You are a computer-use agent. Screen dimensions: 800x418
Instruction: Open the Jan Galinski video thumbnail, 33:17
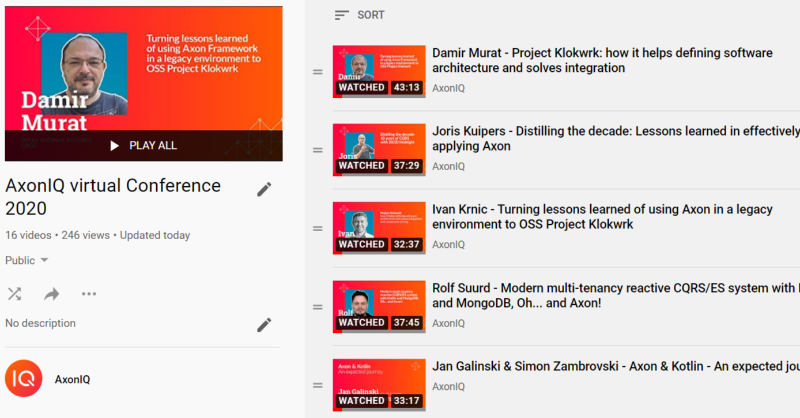(379, 385)
